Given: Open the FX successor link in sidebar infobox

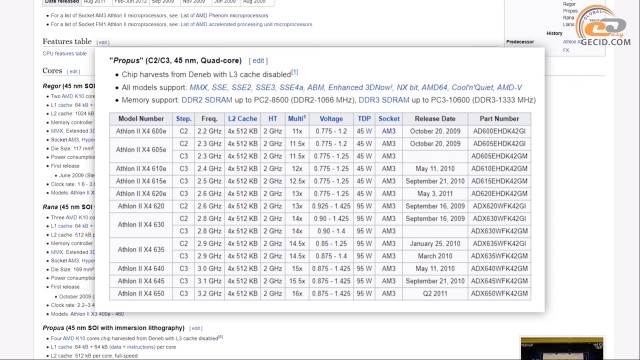Looking at the screenshot, I should pyautogui.click(x=566, y=50).
